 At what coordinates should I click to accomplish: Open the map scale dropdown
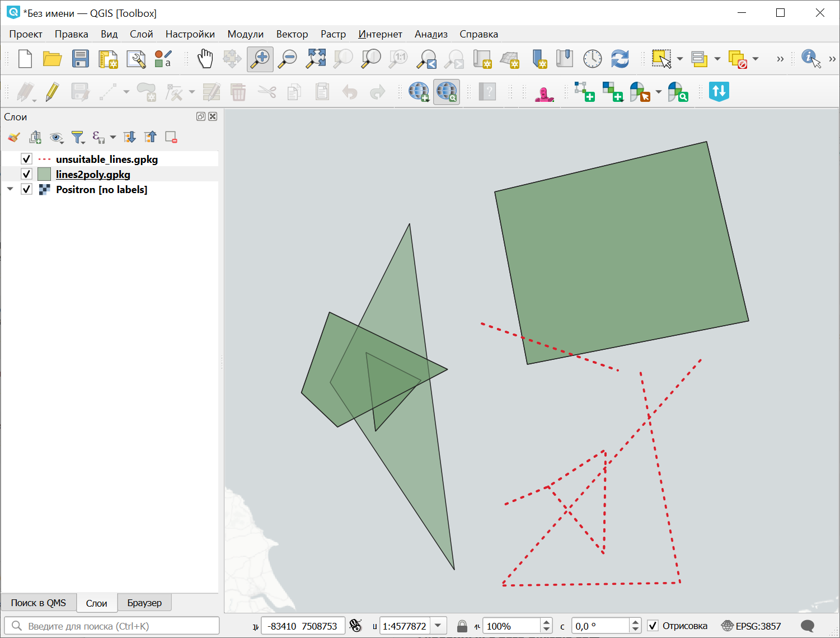[x=438, y=626]
